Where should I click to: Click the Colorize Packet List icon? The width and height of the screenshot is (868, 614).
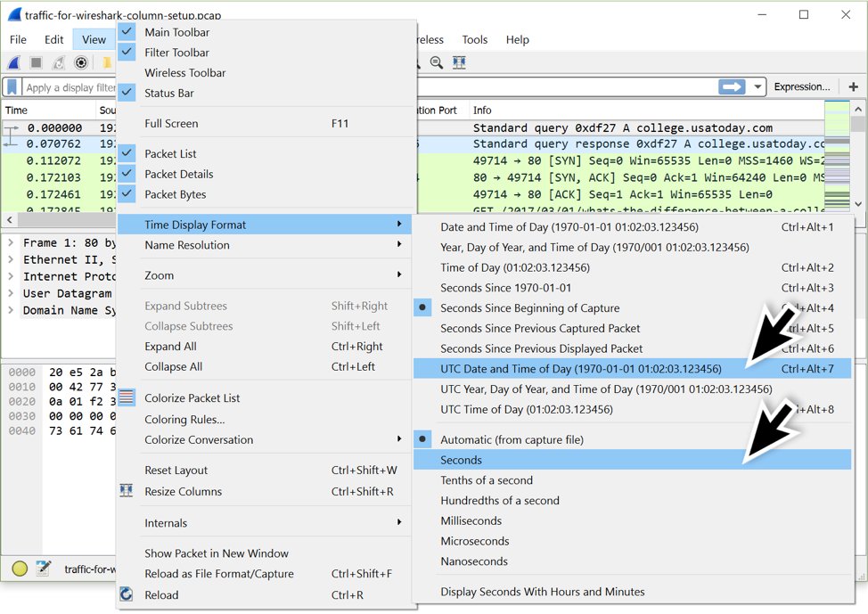pos(127,397)
